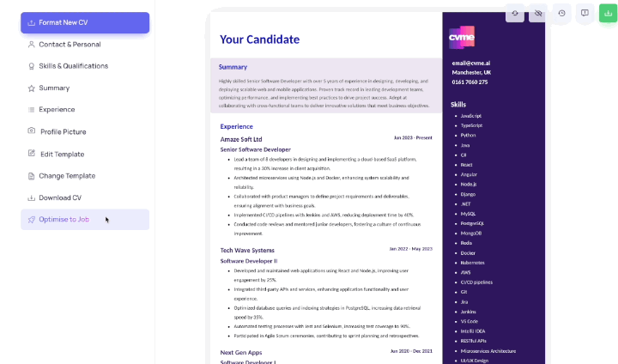Viewport: 618px width, 364px height.
Task: Toggle the crossed-eye visibility button
Action: click(x=538, y=13)
